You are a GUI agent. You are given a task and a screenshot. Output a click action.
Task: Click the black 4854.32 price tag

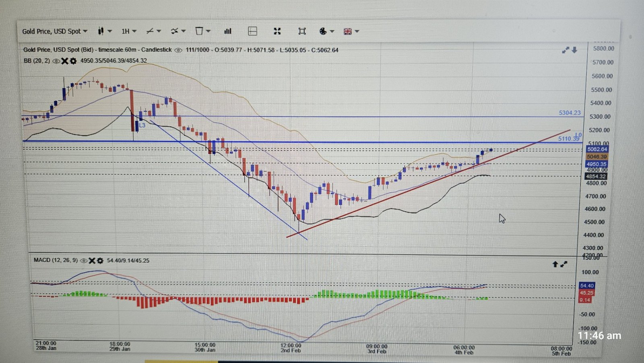point(596,176)
